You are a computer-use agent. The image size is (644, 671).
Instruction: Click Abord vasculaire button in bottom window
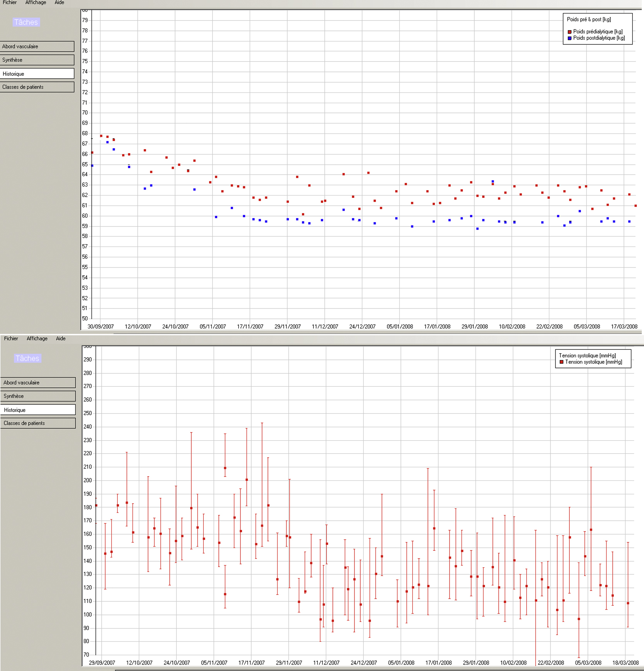point(38,382)
